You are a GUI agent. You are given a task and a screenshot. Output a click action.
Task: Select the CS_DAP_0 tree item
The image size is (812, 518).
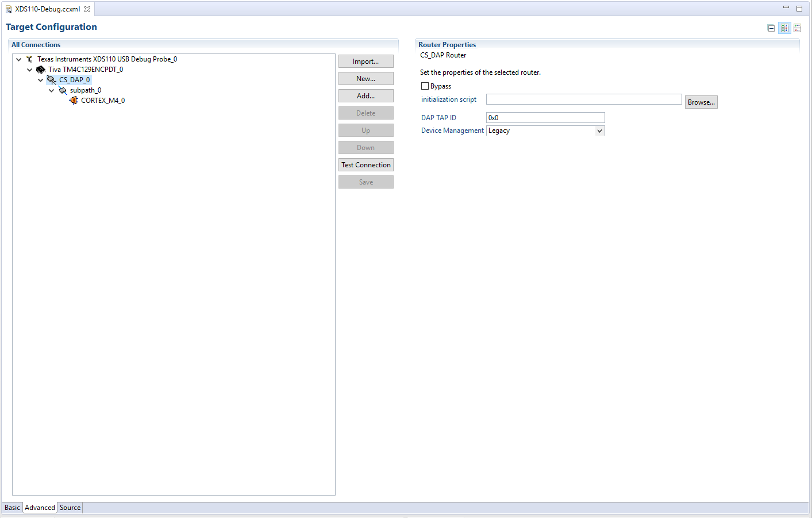click(74, 80)
